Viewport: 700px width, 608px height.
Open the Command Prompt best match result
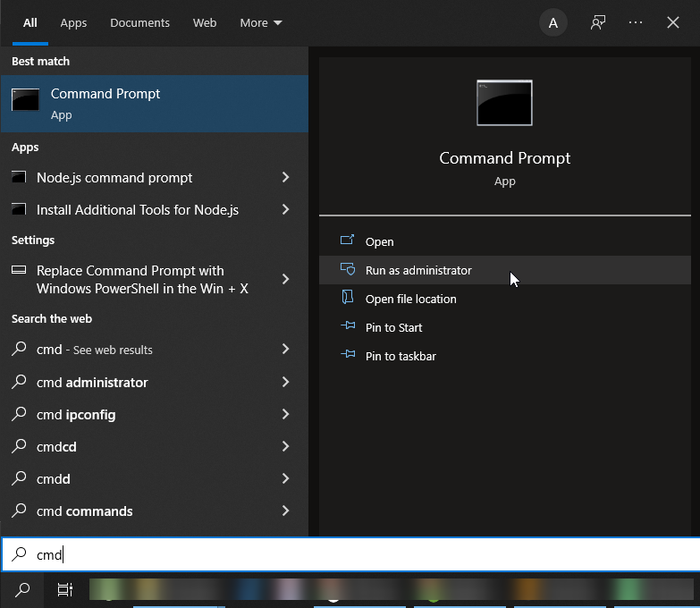155,104
